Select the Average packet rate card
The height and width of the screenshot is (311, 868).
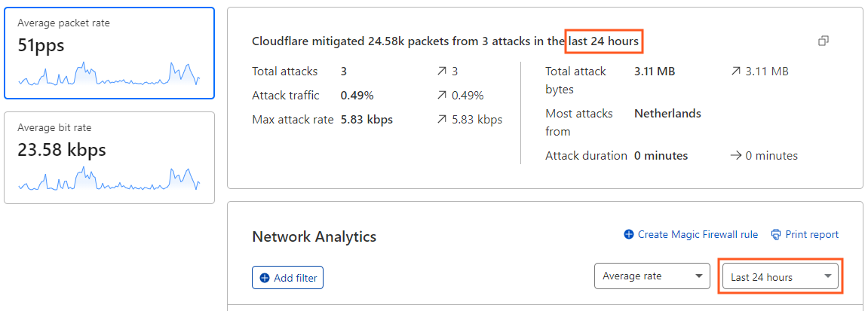(109, 53)
